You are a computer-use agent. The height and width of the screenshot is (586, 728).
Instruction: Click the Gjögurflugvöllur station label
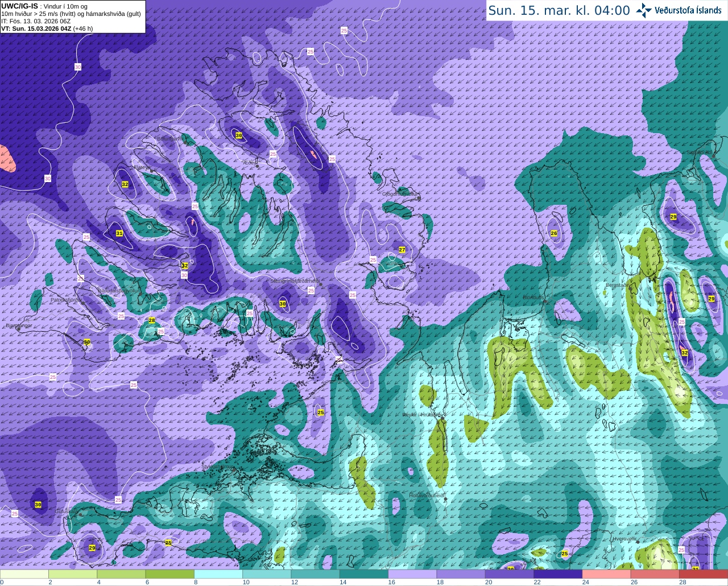[x=401, y=194]
